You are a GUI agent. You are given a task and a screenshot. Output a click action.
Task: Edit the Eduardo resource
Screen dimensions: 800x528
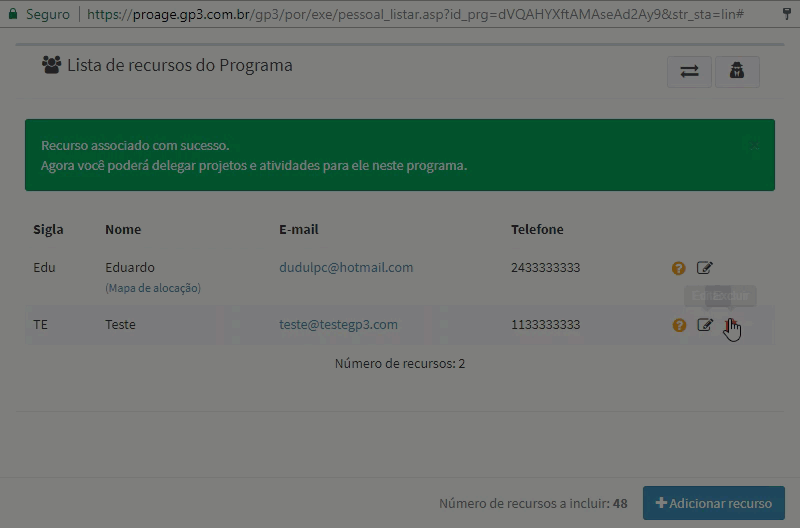click(x=705, y=267)
